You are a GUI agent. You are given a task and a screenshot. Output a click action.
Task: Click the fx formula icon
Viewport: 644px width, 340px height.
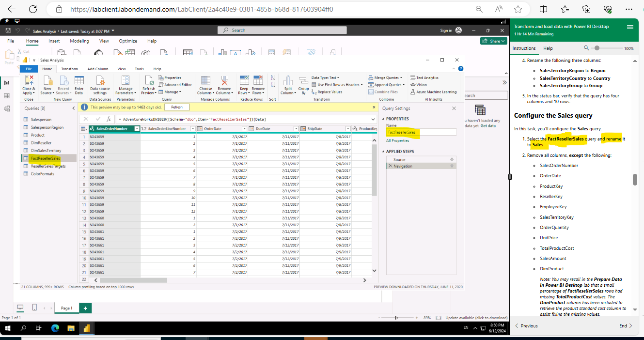[x=109, y=119]
